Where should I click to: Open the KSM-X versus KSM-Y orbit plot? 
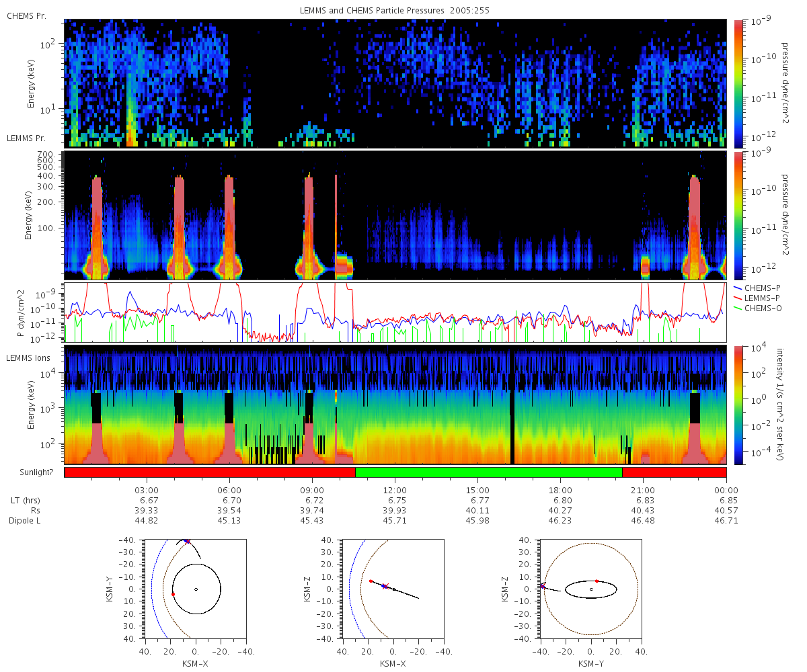point(195,589)
